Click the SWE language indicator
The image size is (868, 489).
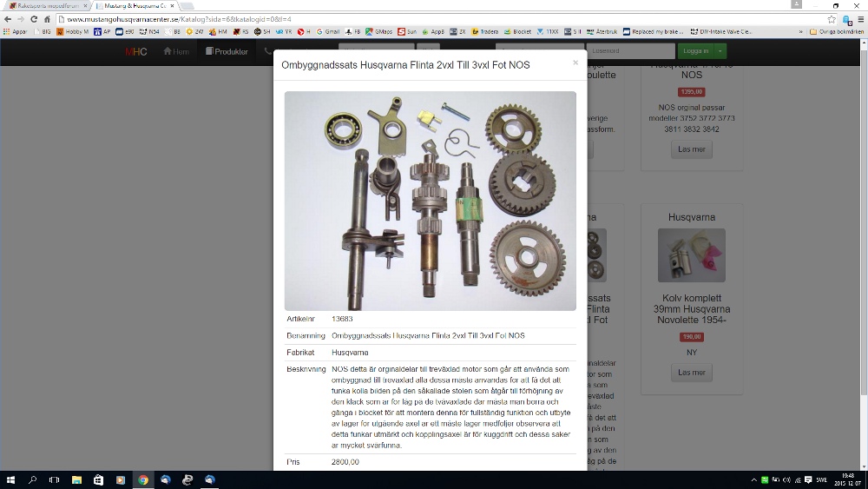point(821,480)
